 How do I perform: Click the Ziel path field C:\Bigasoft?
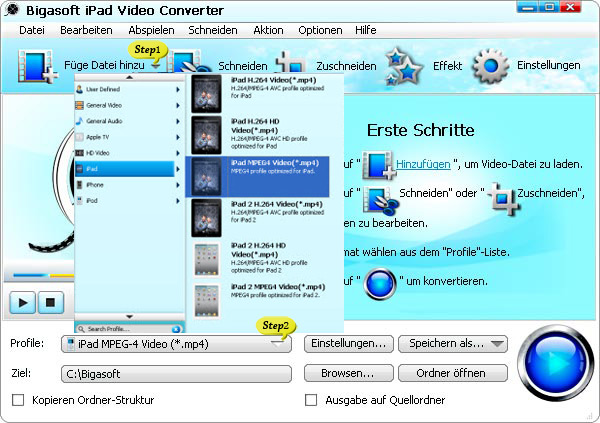(176, 374)
